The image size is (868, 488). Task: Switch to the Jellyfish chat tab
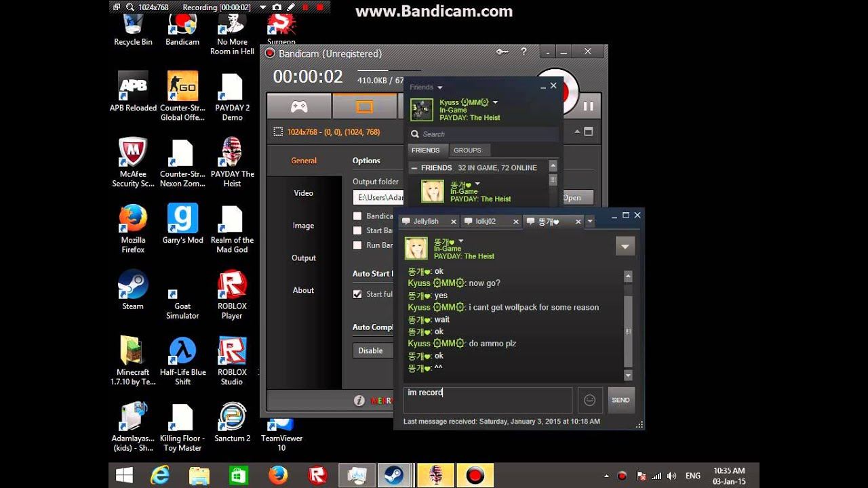tap(426, 222)
